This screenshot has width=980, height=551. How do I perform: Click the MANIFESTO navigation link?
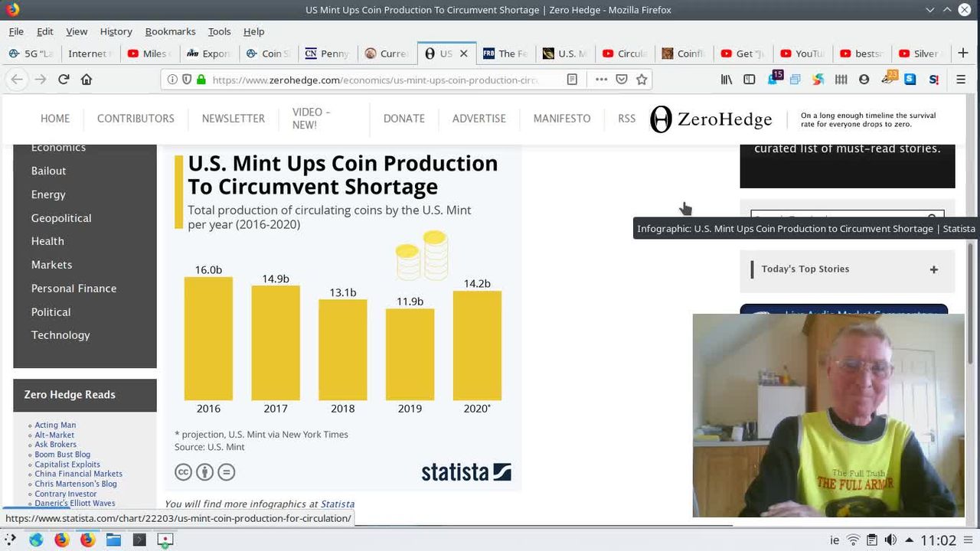tap(561, 119)
